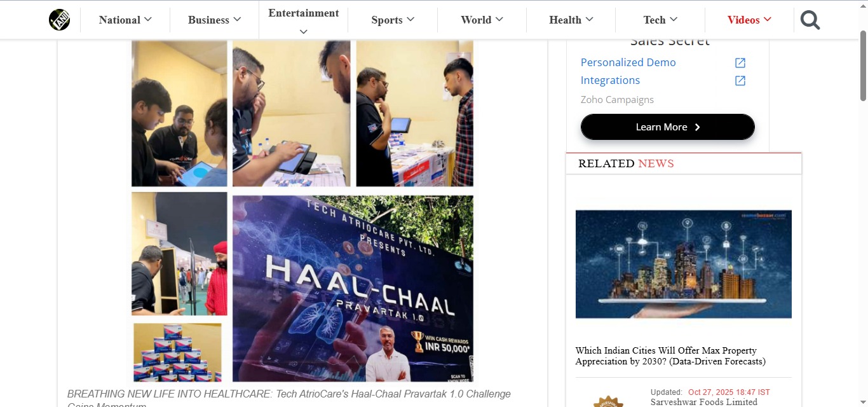Click the arrow in the Learn More button

click(697, 127)
